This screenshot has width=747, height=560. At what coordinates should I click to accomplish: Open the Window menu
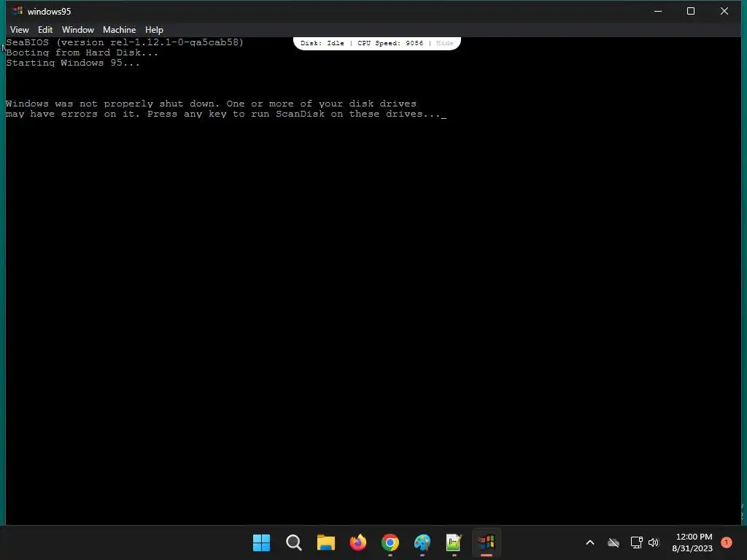(77, 29)
